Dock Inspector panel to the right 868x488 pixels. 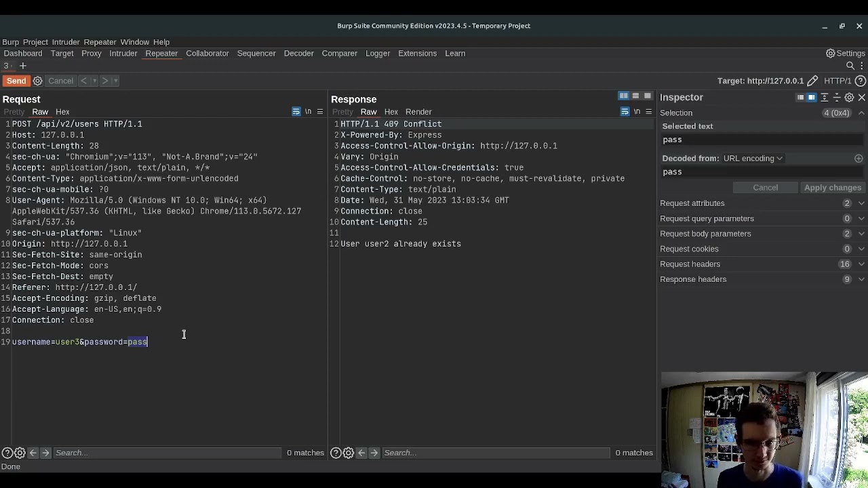812,98
